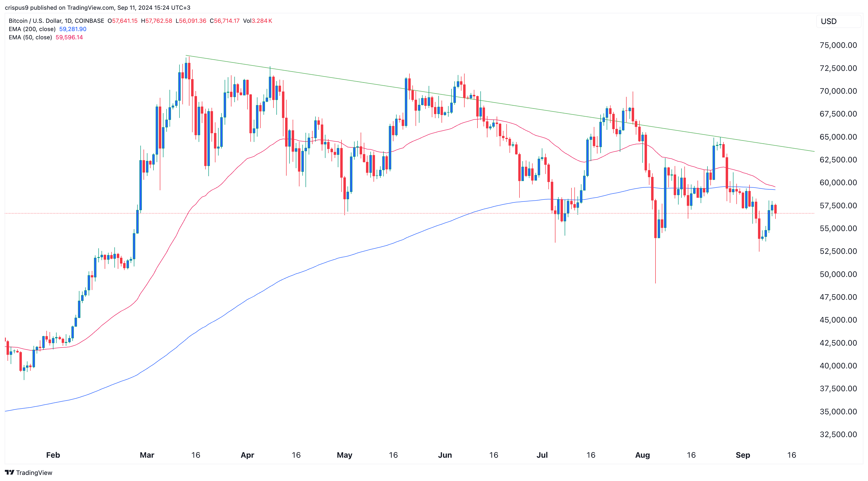Click the 67,500.00 price axis label
Screen dimensions: 868x481
(838, 114)
